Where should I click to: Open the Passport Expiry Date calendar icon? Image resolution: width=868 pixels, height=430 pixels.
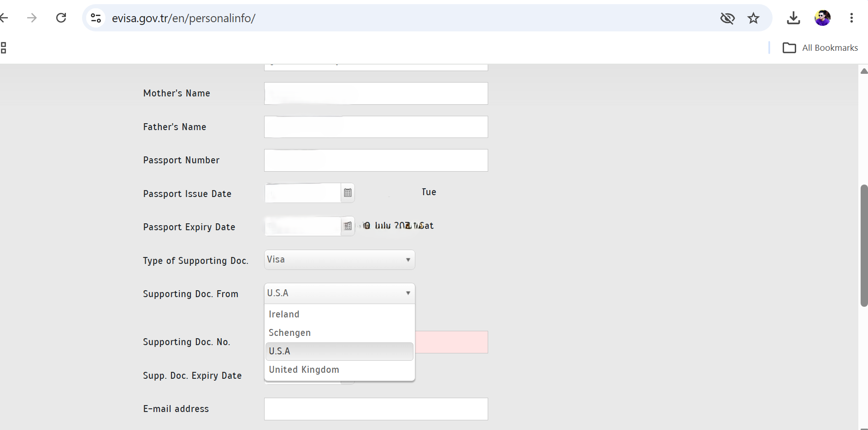(x=348, y=226)
